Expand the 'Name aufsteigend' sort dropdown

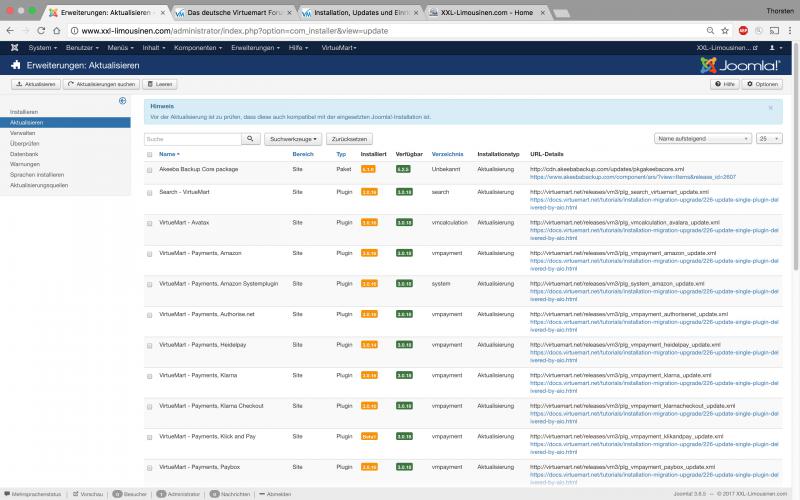coord(702,139)
